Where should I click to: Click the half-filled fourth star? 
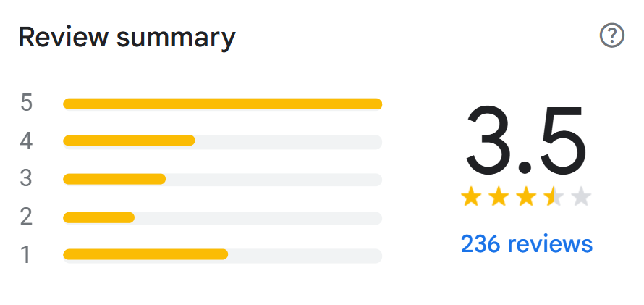pos(554,196)
